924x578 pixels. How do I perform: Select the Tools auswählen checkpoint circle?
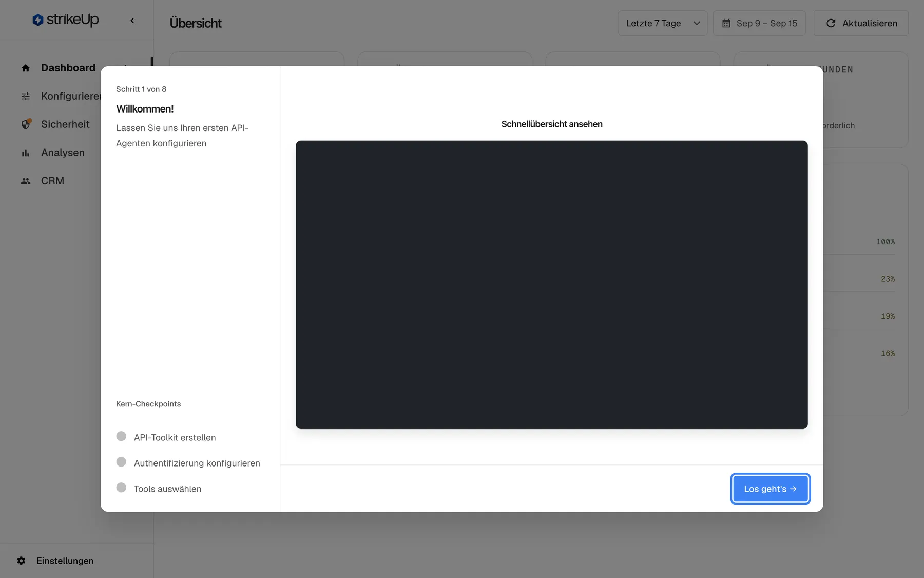click(121, 488)
